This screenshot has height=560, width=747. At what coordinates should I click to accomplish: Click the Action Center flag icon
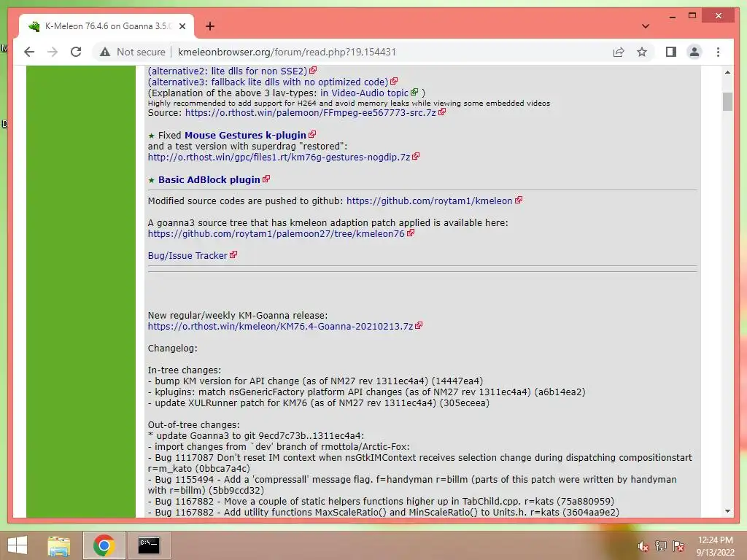click(678, 546)
